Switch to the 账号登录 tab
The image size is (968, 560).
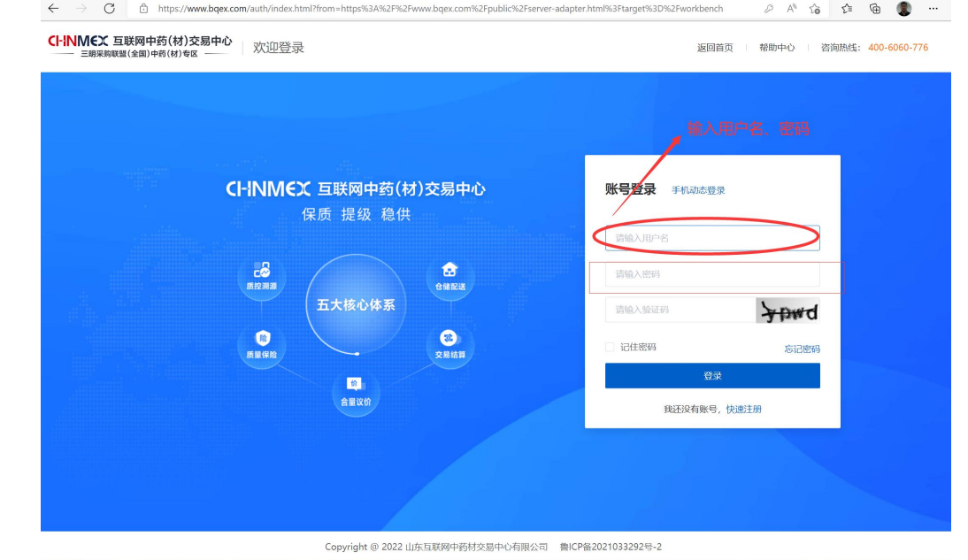point(630,189)
